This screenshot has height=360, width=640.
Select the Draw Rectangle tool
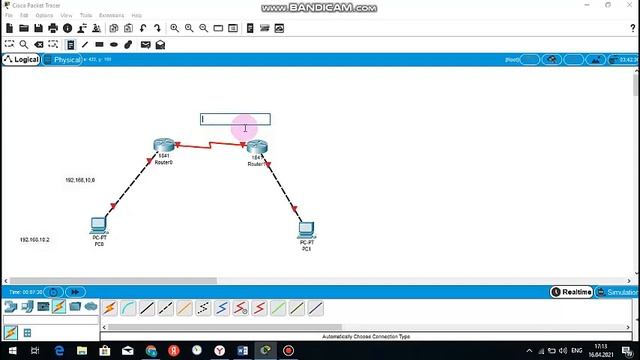pos(99,44)
